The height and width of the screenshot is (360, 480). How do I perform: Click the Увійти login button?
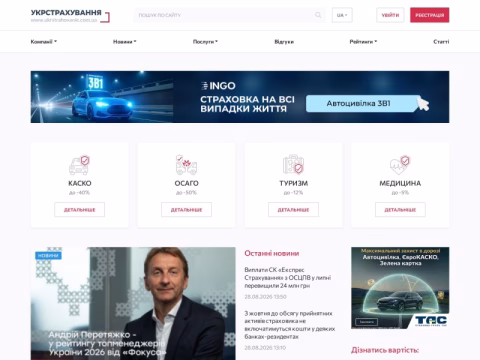coord(390,15)
